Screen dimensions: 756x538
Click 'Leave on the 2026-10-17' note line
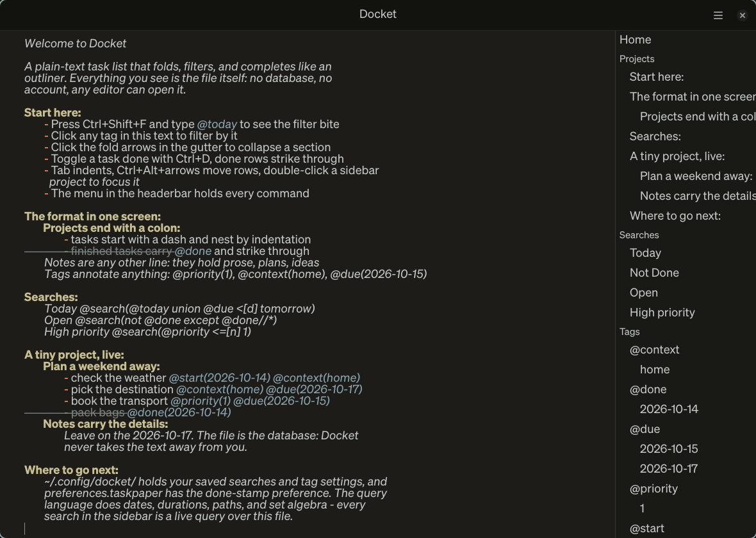[211, 436]
